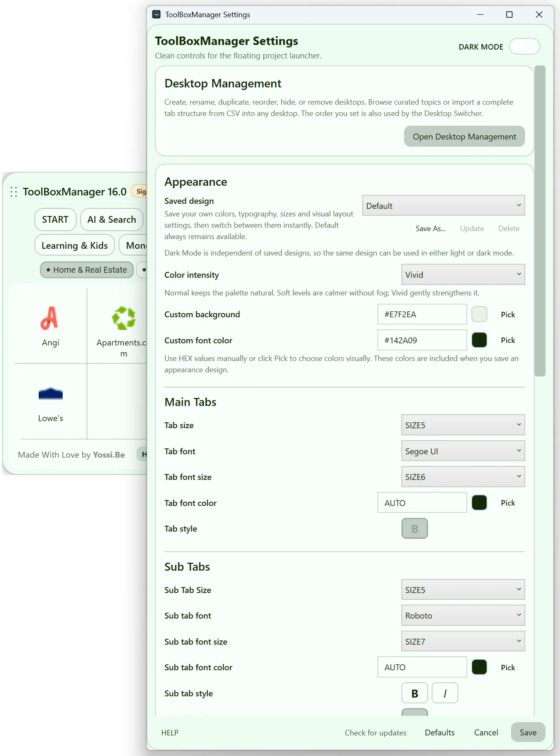The height and width of the screenshot is (756, 560).
Task: Toggle the Dark Mode switch
Action: point(524,46)
